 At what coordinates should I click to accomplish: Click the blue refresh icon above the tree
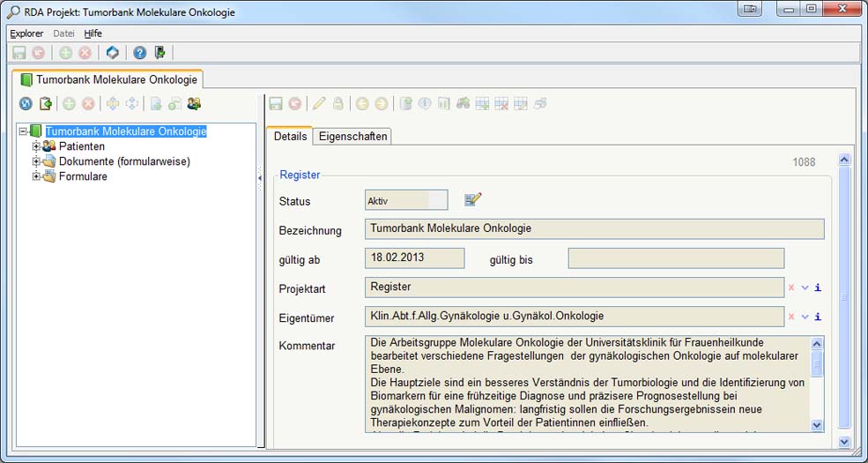point(26,104)
